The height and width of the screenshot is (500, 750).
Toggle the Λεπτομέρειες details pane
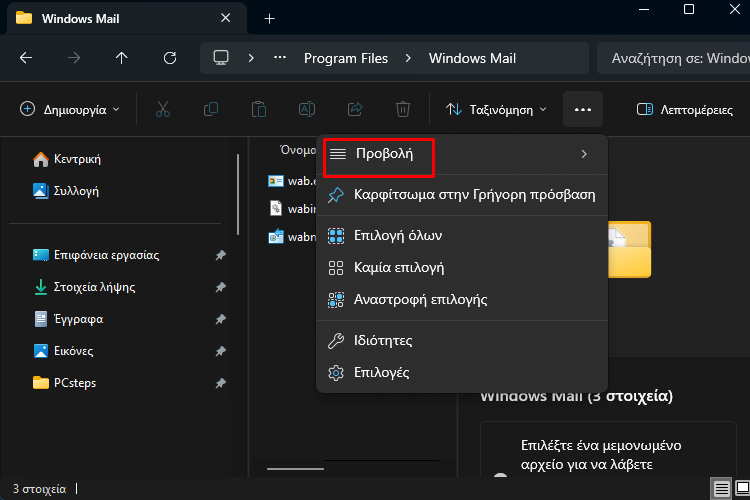tap(684, 110)
